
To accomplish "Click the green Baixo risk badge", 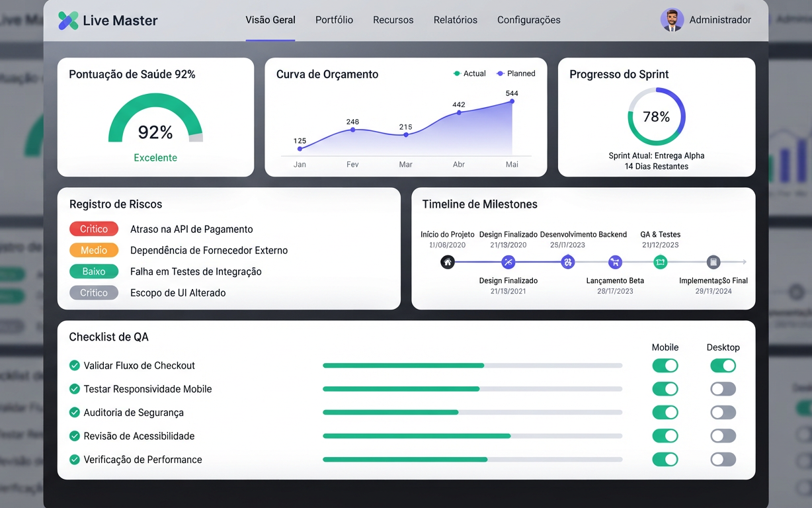I will click(94, 271).
